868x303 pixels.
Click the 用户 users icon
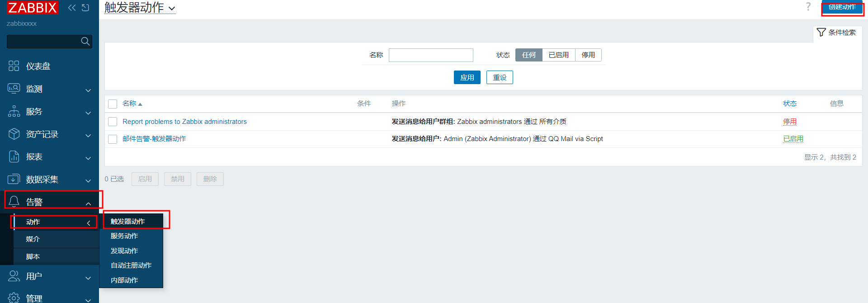pos(14,276)
